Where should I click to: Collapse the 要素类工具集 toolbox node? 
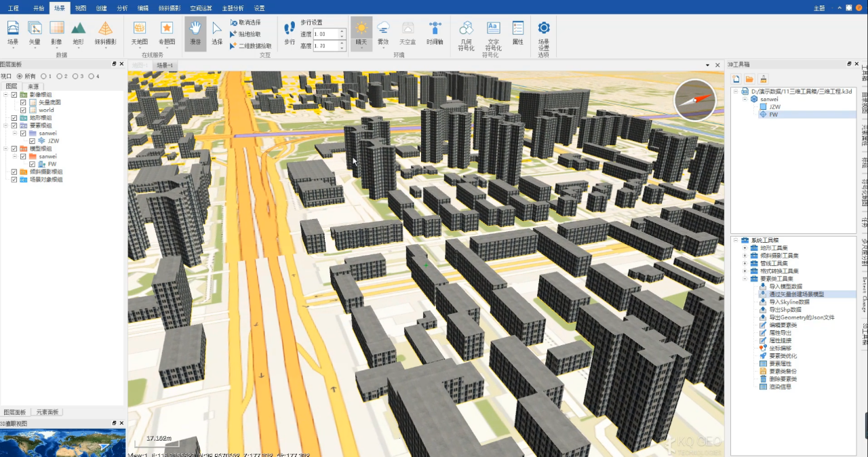click(745, 279)
